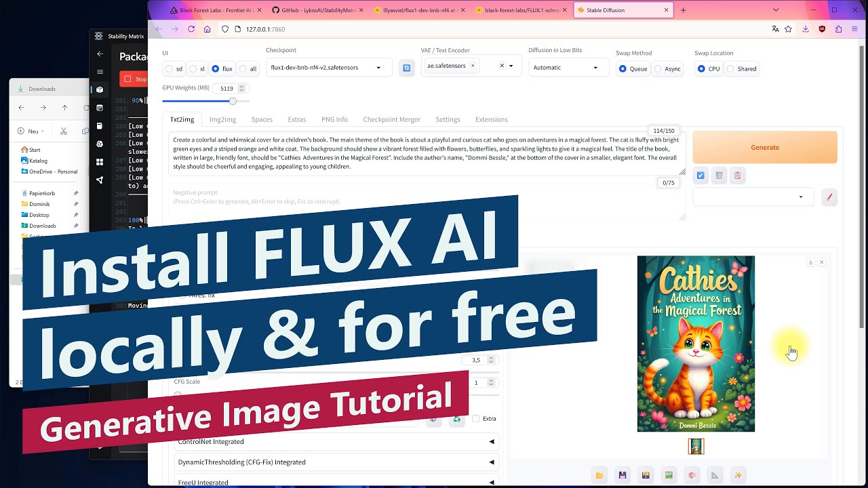The image size is (868, 488).
Task: Click the checkpoint refresh icon button
Action: pyautogui.click(x=407, y=68)
